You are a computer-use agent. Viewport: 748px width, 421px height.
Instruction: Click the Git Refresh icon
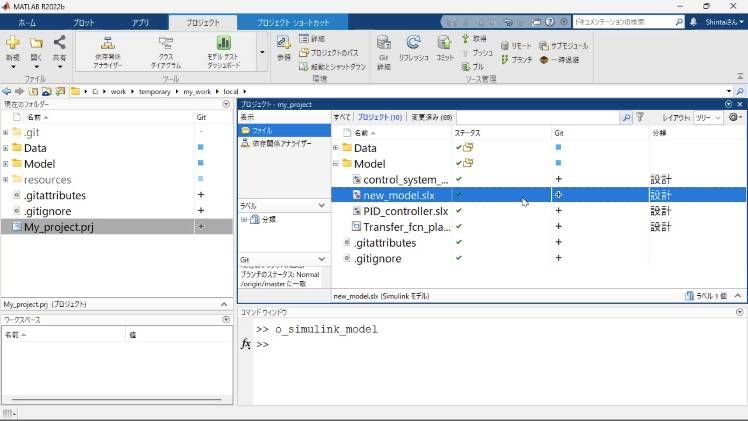[x=413, y=48]
